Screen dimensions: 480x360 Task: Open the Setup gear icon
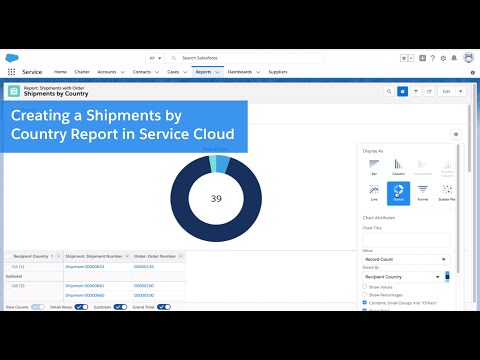(x=443, y=58)
